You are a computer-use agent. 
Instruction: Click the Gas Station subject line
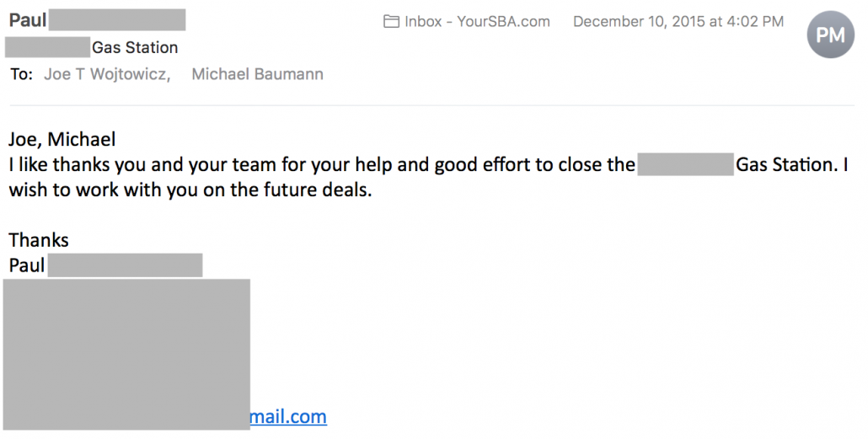[x=135, y=48]
